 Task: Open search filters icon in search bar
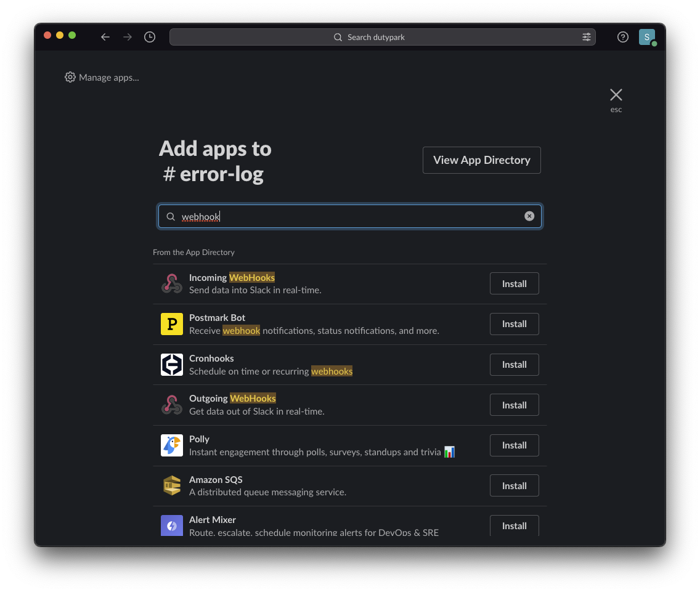(586, 37)
